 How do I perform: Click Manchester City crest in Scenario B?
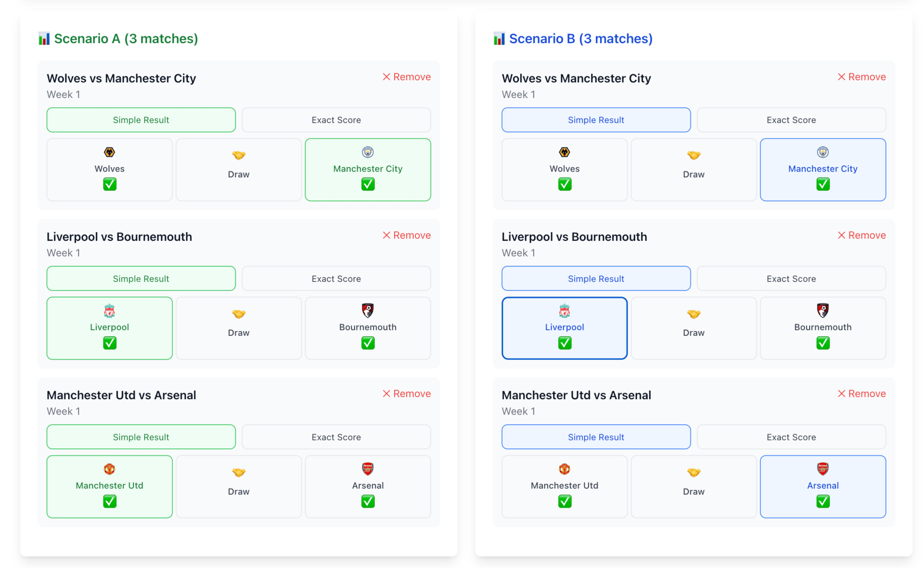[x=822, y=152]
